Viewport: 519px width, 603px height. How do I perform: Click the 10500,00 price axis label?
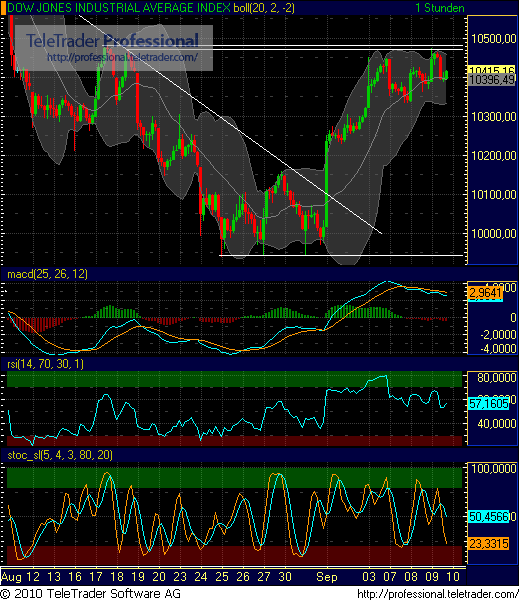[494, 38]
